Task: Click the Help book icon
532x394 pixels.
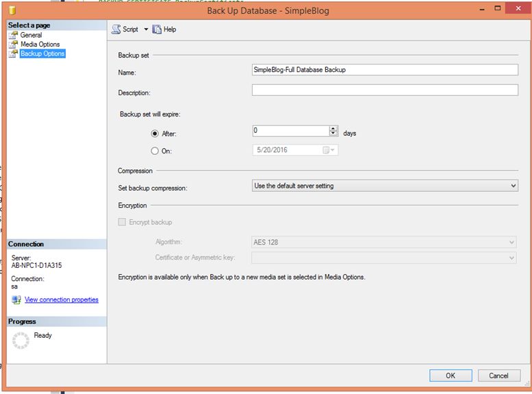Action: tap(156, 29)
